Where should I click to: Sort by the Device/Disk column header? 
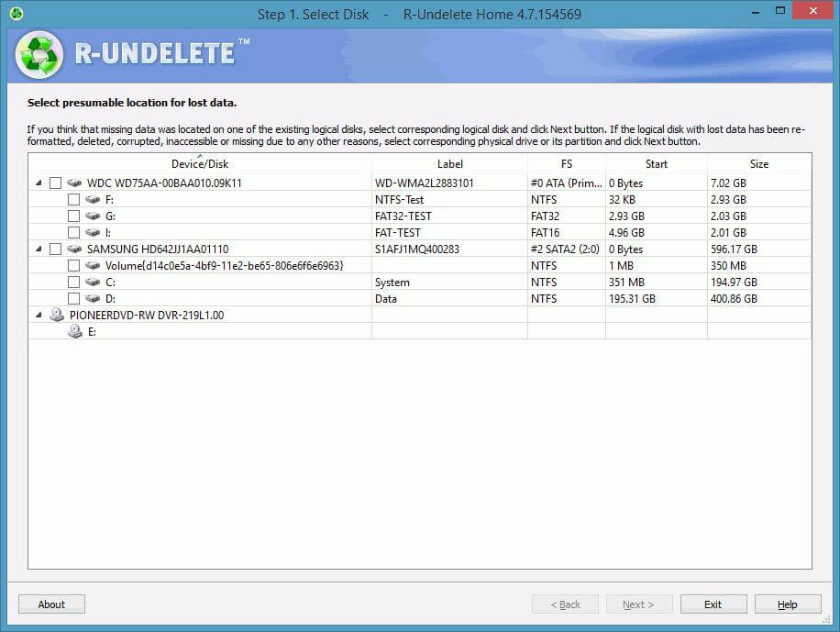(x=200, y=164)
